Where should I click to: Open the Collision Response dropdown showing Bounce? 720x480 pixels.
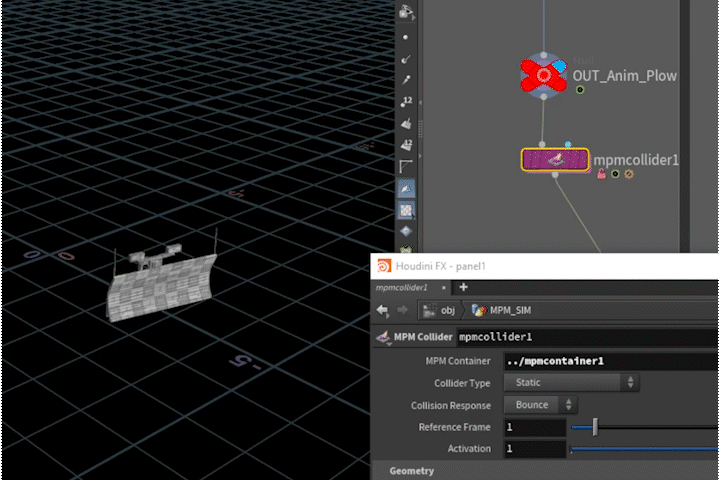[540, 405]
